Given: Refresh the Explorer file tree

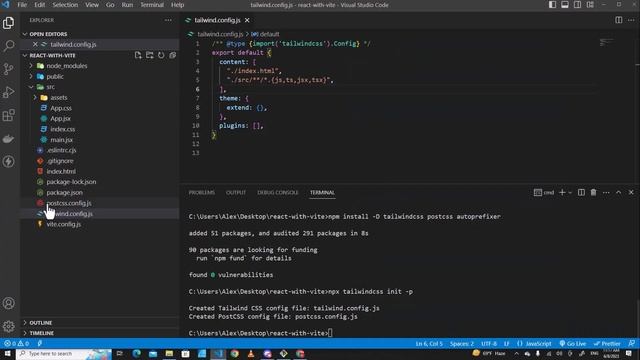Looking at the screenshot, I should (161, 55).
